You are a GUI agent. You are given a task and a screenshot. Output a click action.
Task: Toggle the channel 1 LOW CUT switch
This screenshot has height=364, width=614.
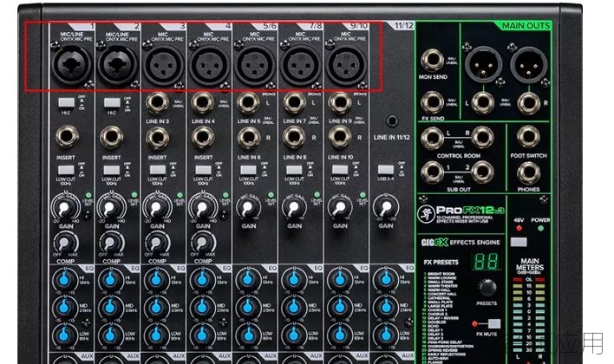coord(66,170)
